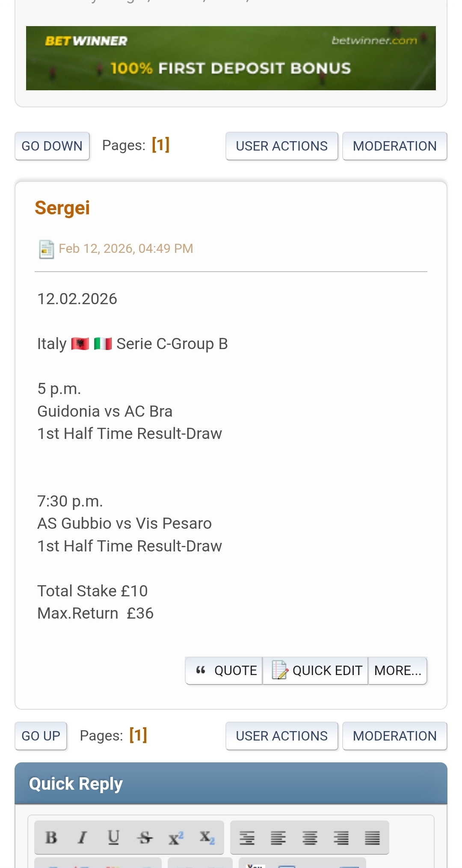The height and width of the screenshot is (868, 462).
Task: Toggle underline formatting in the editor
Action: coord(113,837)
